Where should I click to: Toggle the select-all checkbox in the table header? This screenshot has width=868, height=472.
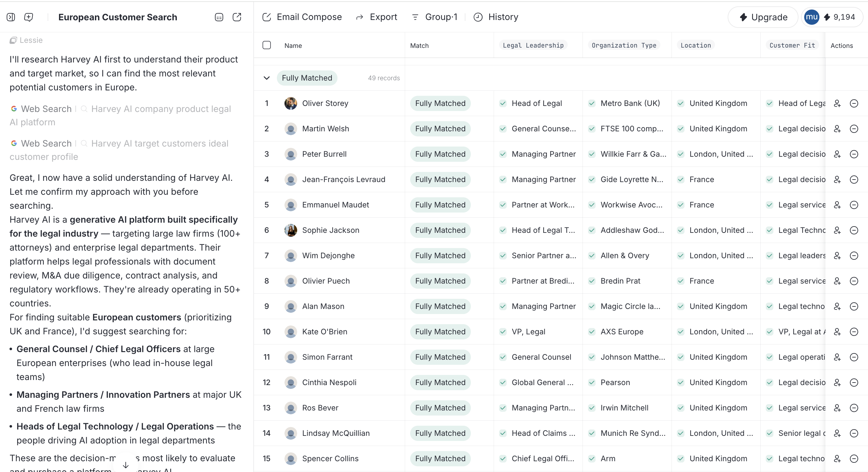click(x=267, y=45)
